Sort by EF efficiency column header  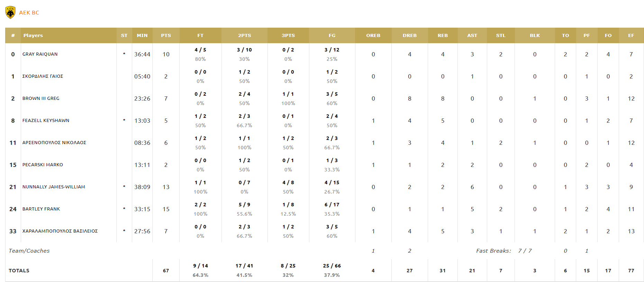pos(631,36)
